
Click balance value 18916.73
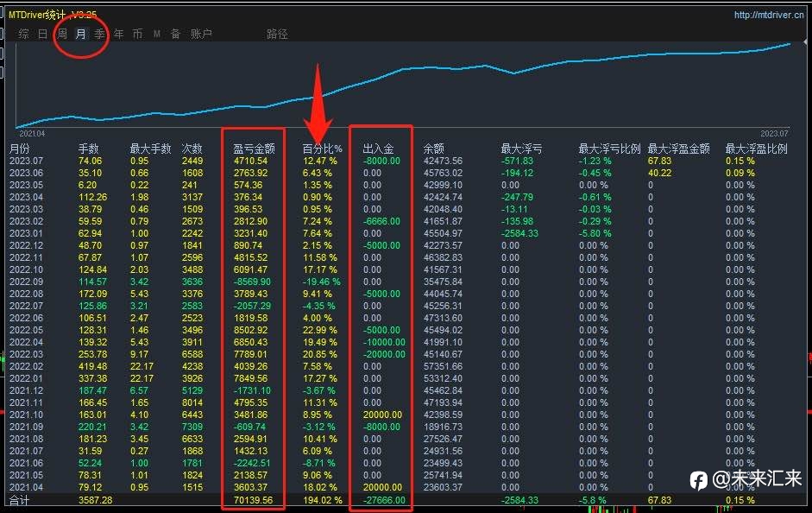click(x=443, y=427)
